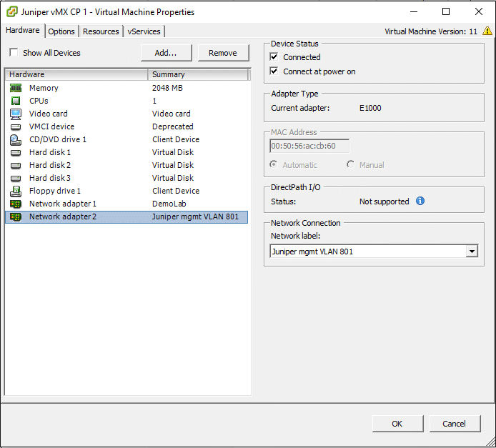Click the Network adapter 2 card icon
The width and height of the screenshot is (496, 448).
click(x=16, y=217)
